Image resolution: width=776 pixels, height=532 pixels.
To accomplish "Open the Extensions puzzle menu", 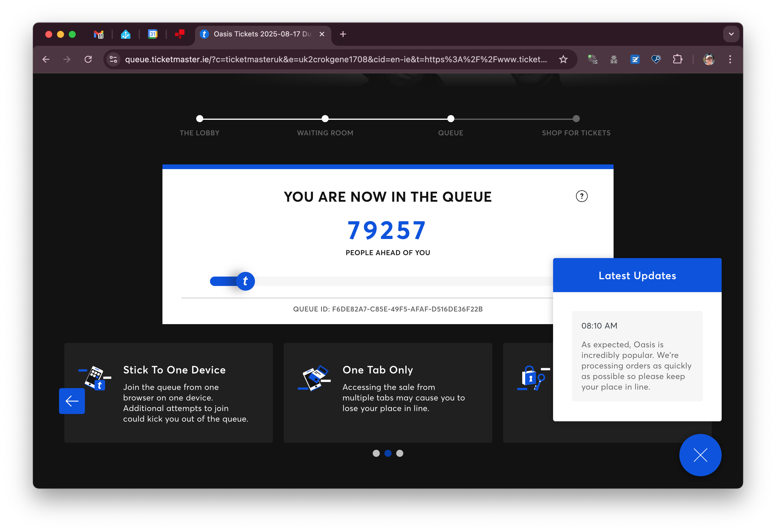I will point(678,59).
